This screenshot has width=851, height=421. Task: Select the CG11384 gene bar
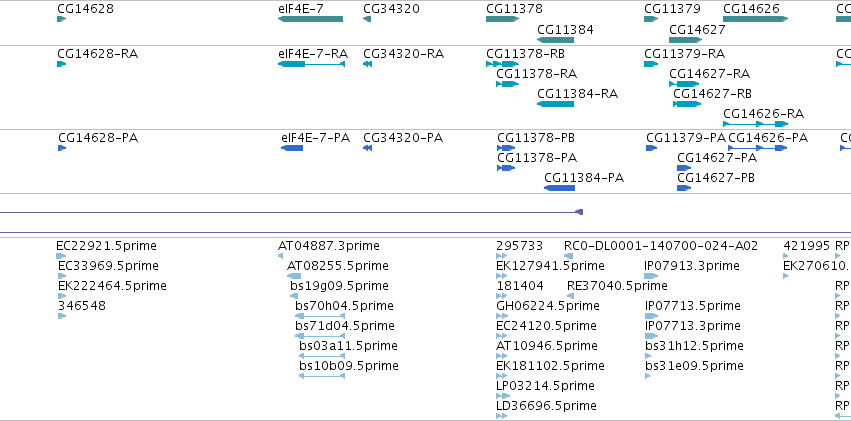pyautogui.click(x=555, y=40)
